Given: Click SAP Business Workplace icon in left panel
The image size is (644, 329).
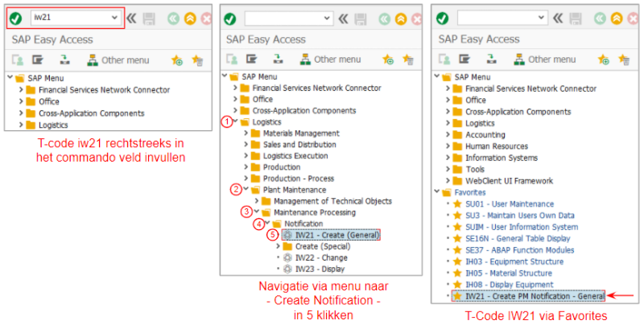Looking at the screenshot, I should [x=65, y=60].
